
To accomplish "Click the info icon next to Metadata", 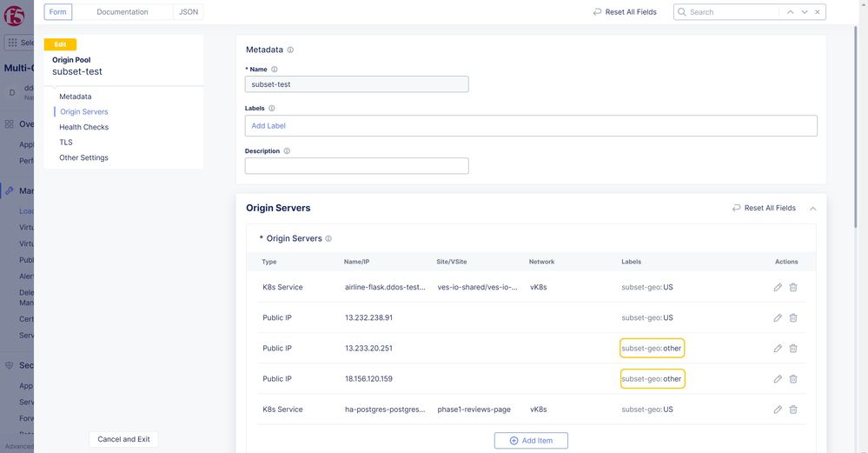I will [x=290, y=50].
